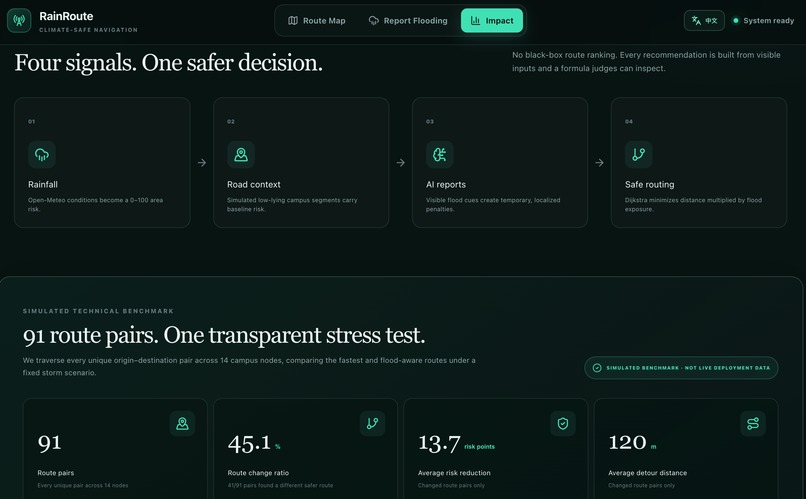
Task: Click the Safe routing branch icon
Action: coord(638,154)
